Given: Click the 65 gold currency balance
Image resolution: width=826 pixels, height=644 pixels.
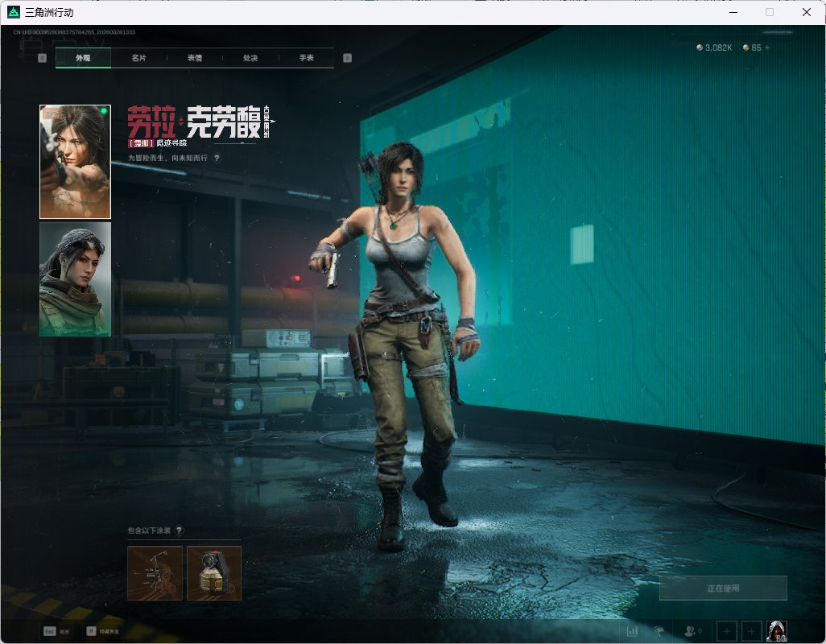Looking at the screenshot, I should pos(752,47).
